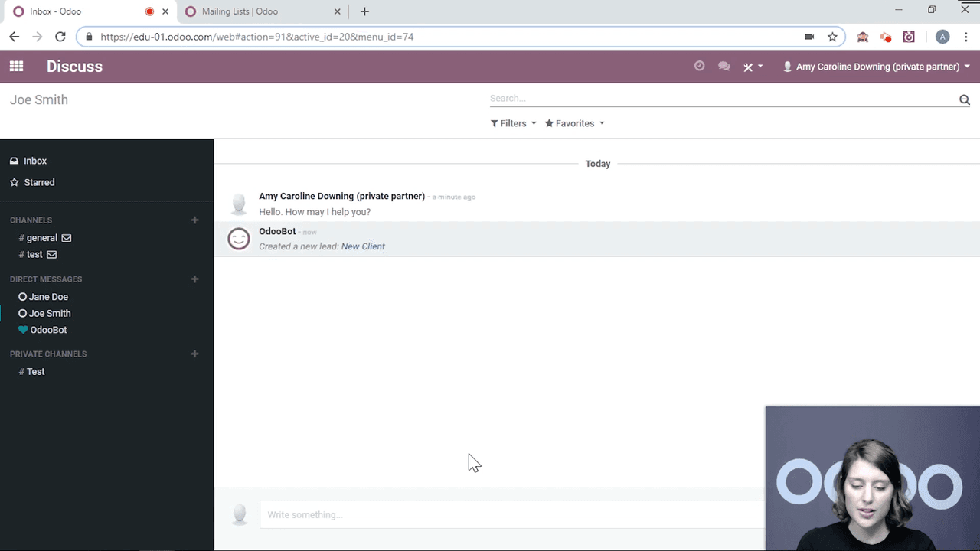
Task: Click the search magnifier icon
Action: coord(964,99)
